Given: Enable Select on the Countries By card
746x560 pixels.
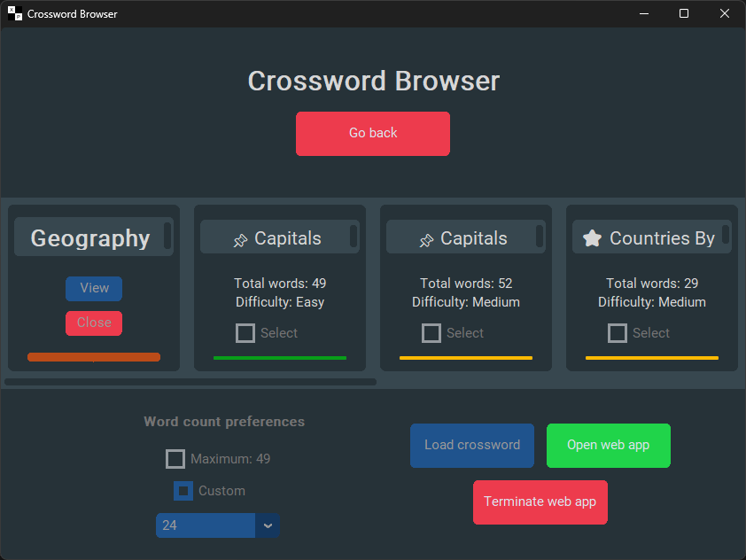Looking at the screenshot, I should (618, 333).
